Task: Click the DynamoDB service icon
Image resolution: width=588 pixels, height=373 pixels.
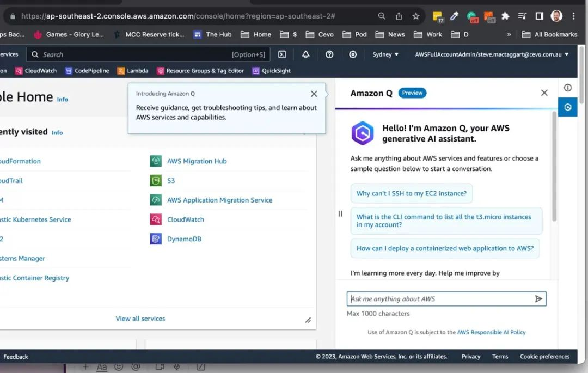Action: pos(156,239)
